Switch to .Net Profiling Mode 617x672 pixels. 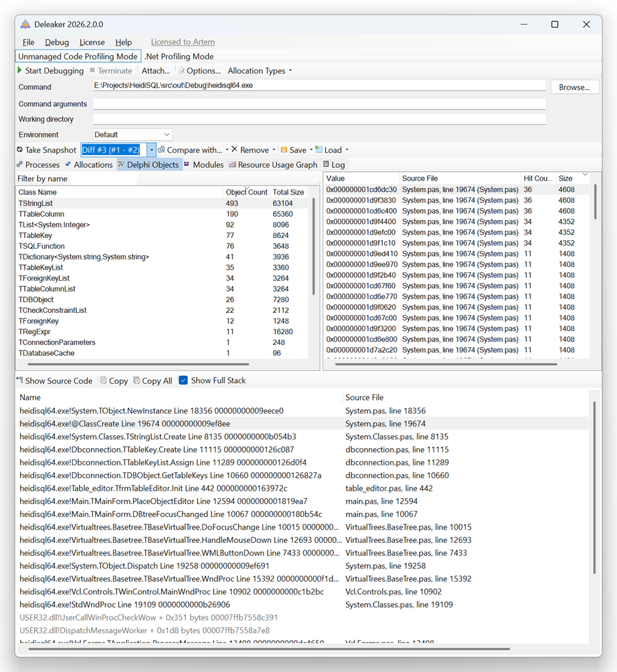[179, 56]
